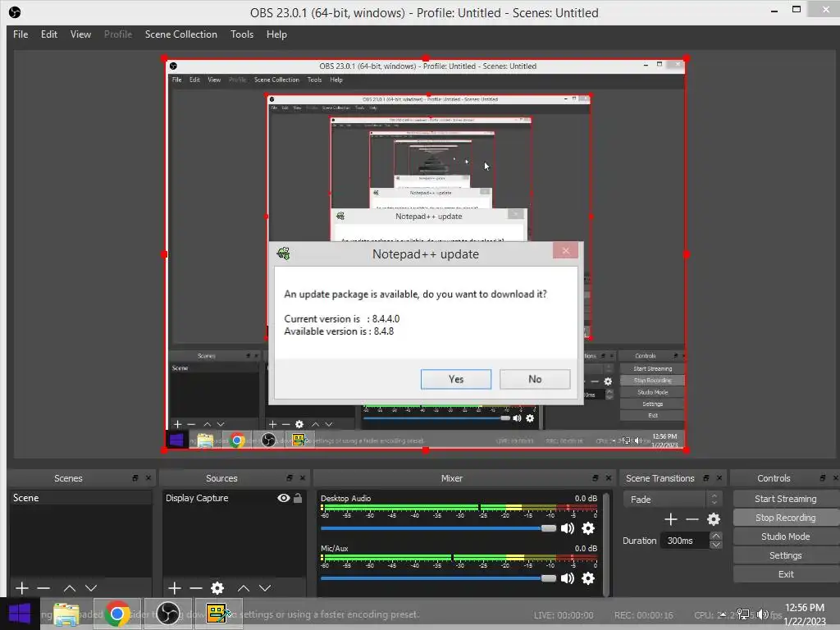Image resolution: width=840 pixels, height=630 pixels.
Task: Open source properties gear icon
Action: (217, 588)
